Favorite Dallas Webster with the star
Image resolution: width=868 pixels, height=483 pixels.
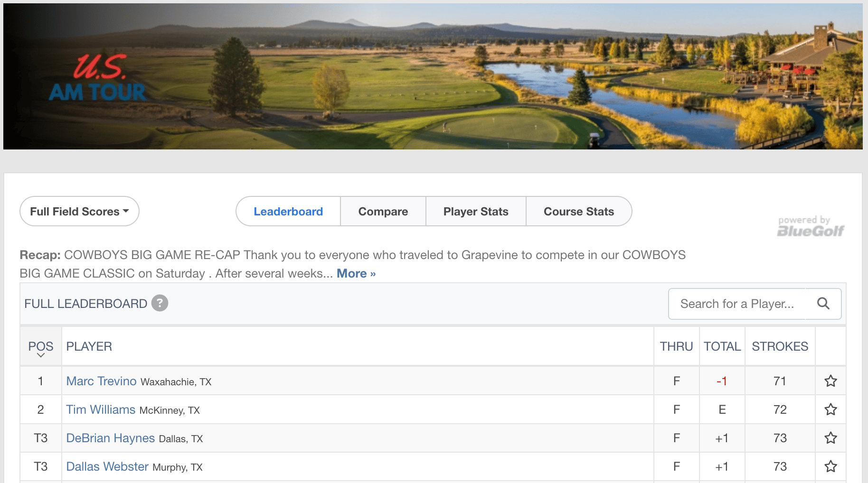tap(830, 466)
